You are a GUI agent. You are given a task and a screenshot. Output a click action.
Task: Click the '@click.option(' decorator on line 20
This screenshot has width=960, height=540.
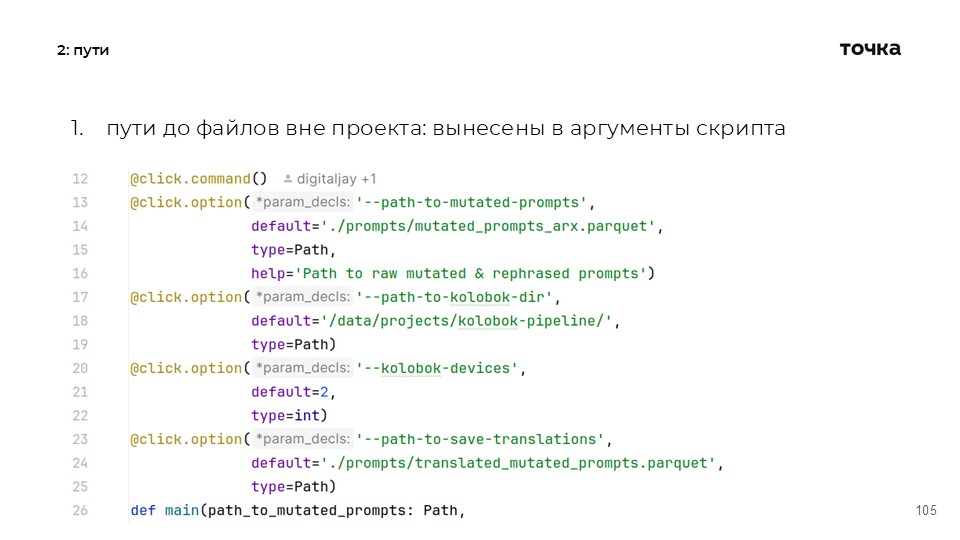click(190, 369)
